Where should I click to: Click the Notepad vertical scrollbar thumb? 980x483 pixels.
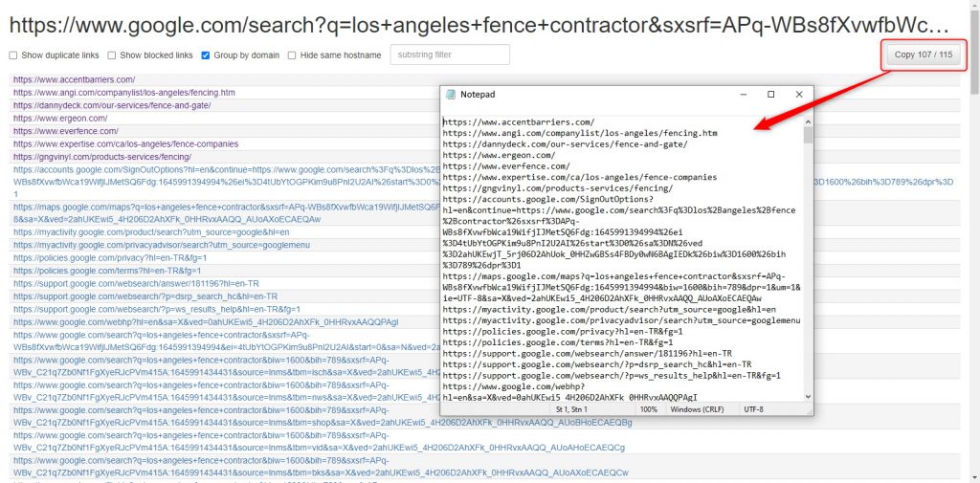tap(809, 134)
